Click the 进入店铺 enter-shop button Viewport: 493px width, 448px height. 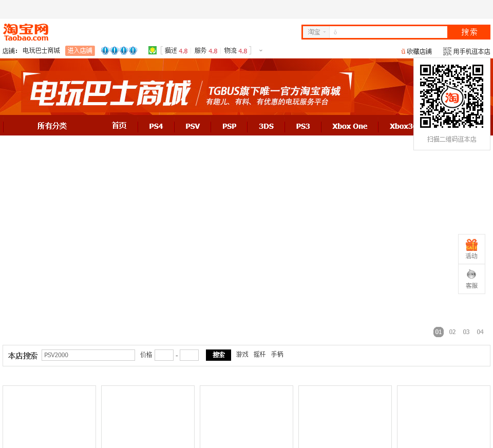tap(80, 51)
